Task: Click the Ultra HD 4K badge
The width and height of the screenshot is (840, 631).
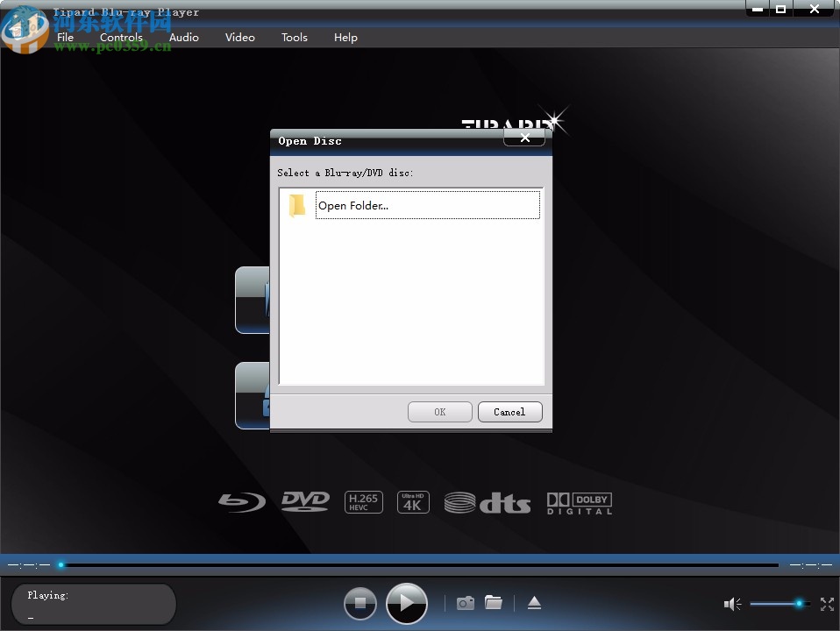Action: (x=413, y=501)
